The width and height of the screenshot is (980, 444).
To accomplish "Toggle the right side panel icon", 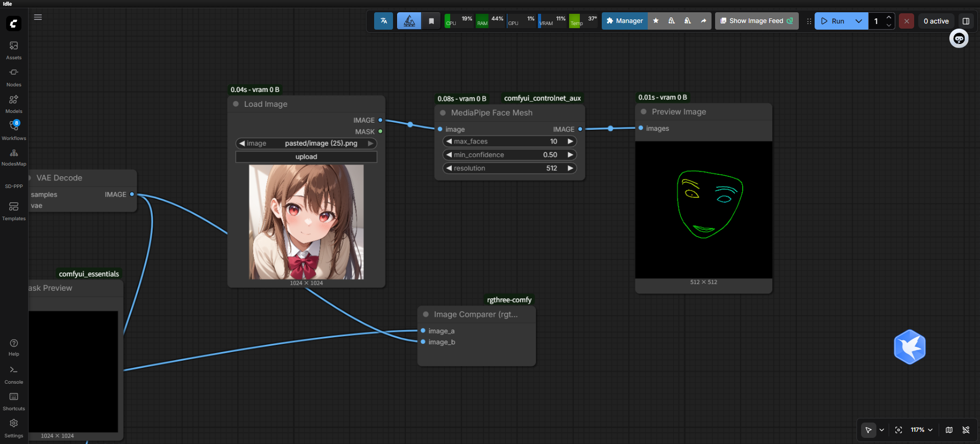I will (966, 21).
